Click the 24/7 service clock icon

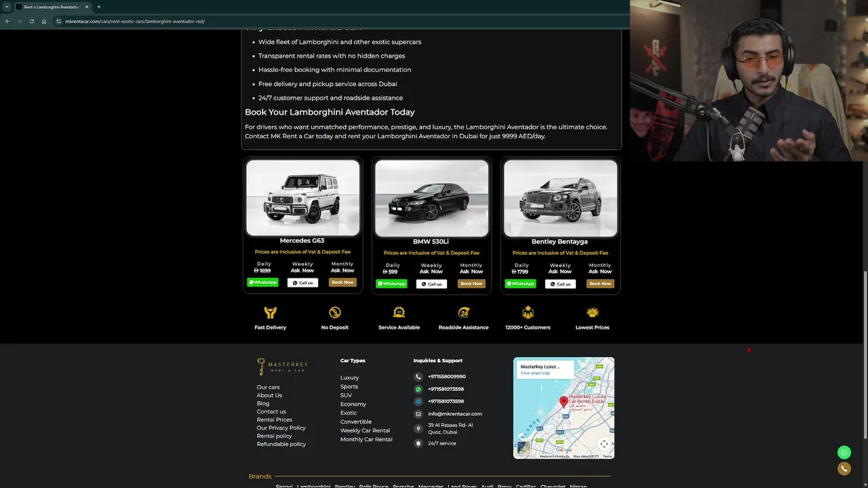pyautogui.click(x=418, y=443)
